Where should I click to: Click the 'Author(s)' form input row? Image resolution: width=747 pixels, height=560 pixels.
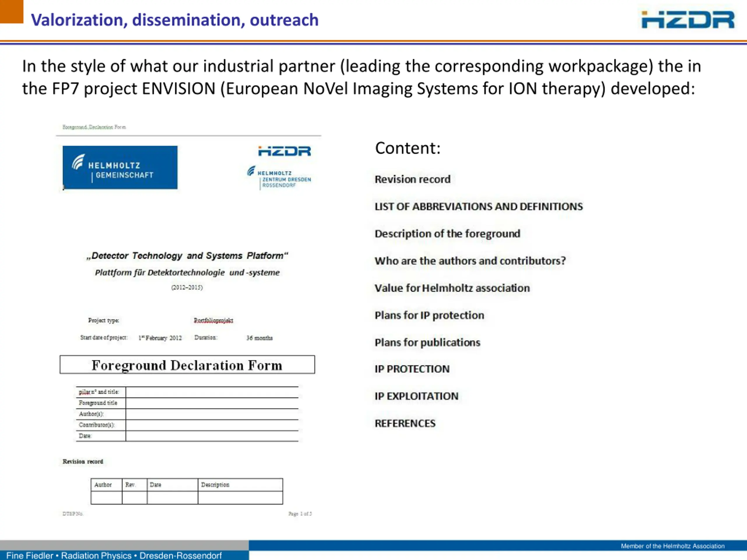212,414
